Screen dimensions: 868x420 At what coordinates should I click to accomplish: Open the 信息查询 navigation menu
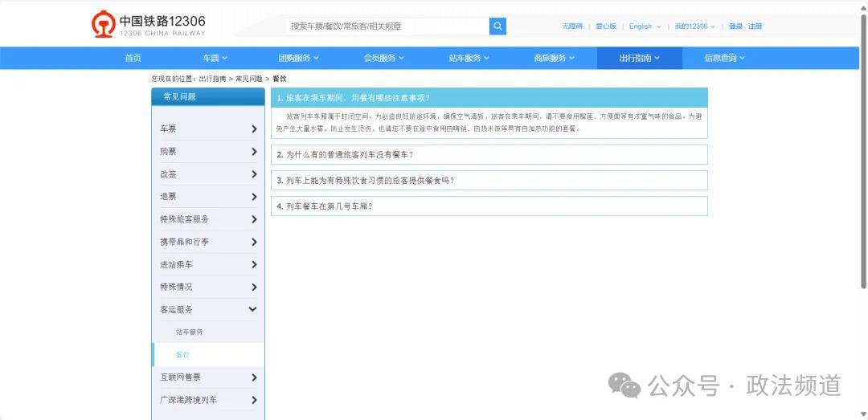coord(725,58)
